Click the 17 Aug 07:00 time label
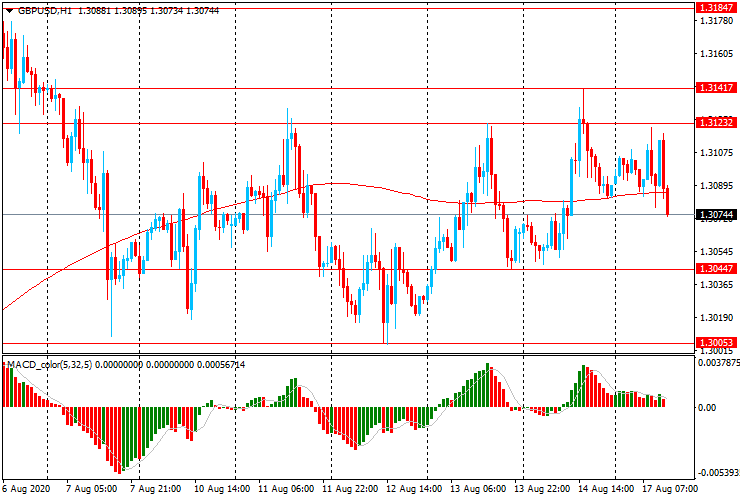The width and height of the screenshot is (740, 500). click(668, 489)
